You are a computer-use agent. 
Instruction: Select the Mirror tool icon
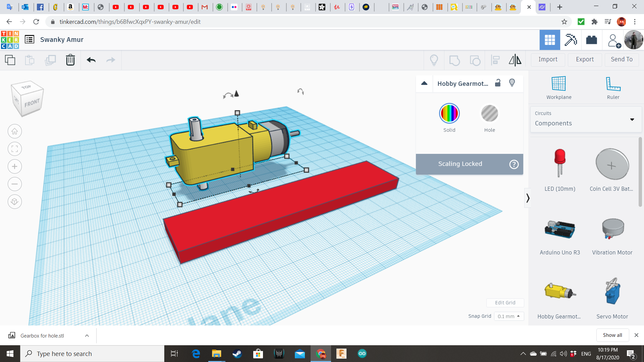[x=515, y=59]
